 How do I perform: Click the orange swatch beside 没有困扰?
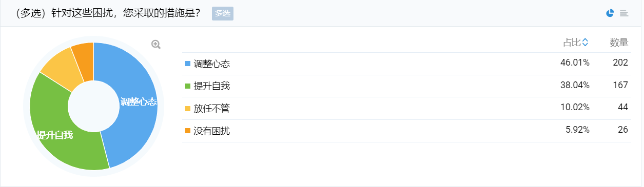point(188,131)
